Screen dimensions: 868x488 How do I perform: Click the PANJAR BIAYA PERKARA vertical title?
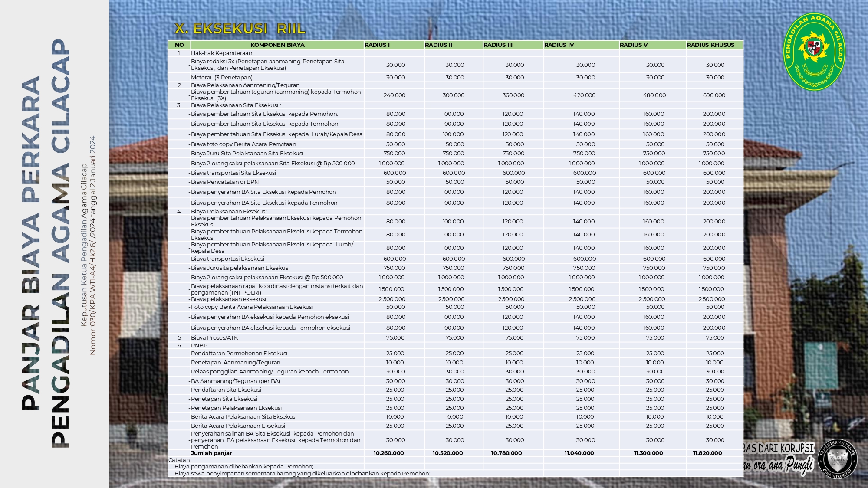[x=31, y=243]
